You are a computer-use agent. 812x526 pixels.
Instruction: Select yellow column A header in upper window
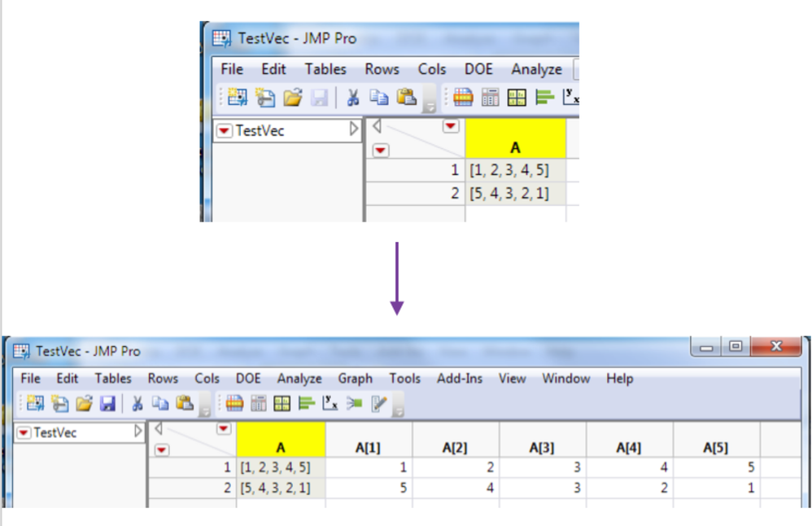tap(515, 138)
